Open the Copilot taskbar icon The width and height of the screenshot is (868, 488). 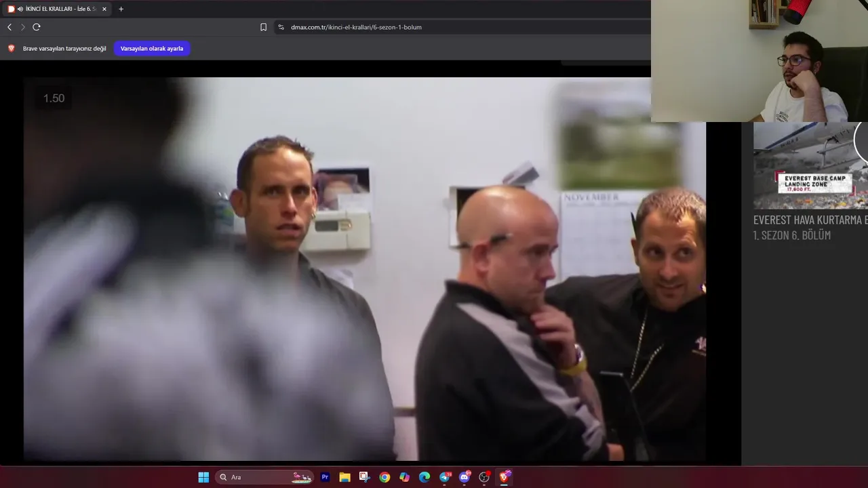point(404,477)
